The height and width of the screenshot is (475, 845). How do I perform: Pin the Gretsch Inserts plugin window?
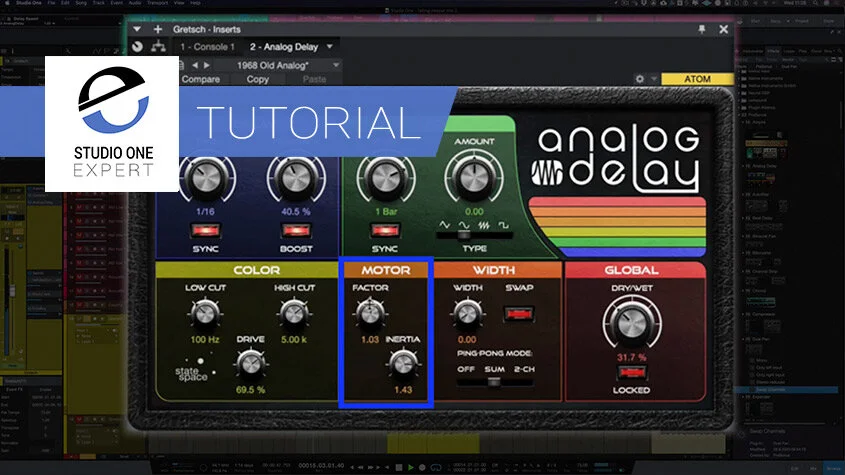click(702, 29)
